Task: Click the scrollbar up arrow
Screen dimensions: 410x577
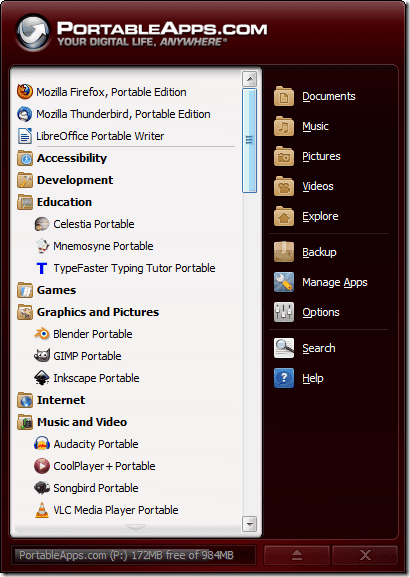Action: click(x=250, y=79)
